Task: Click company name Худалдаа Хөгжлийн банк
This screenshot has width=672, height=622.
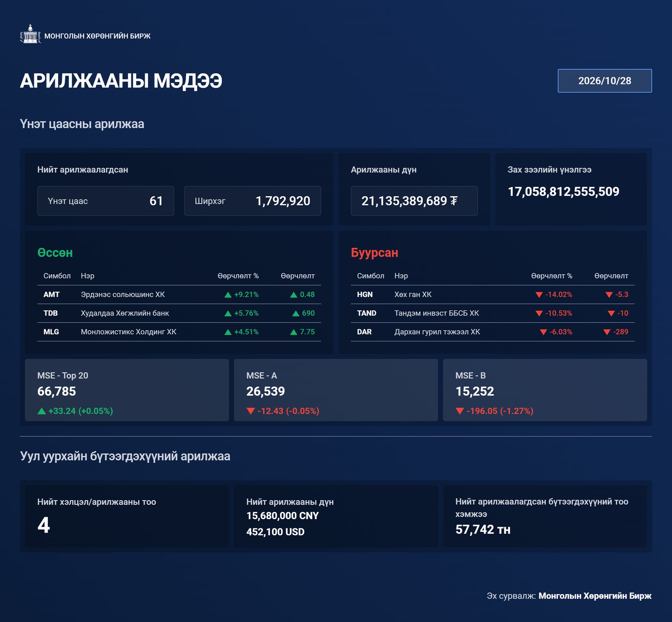Action: 125,313
